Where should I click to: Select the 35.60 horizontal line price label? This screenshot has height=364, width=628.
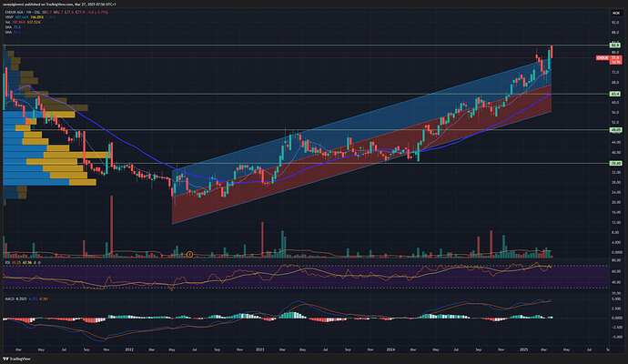pos(615,164)
